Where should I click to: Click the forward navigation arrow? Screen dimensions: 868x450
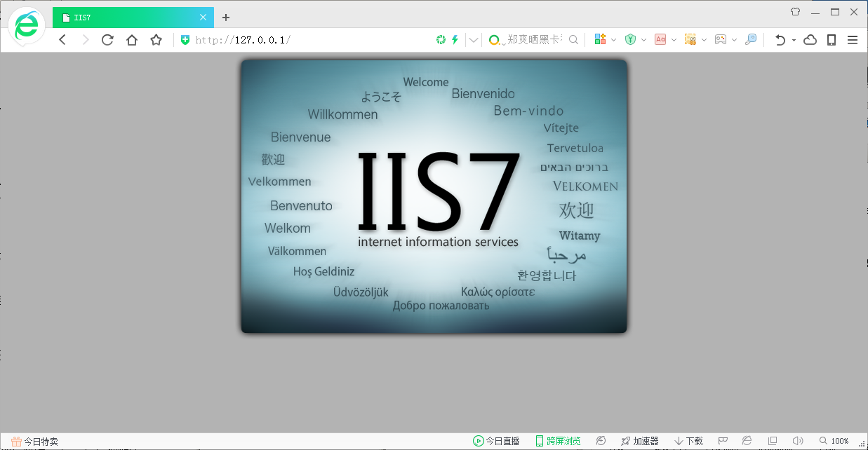click(x=86, y=40)
